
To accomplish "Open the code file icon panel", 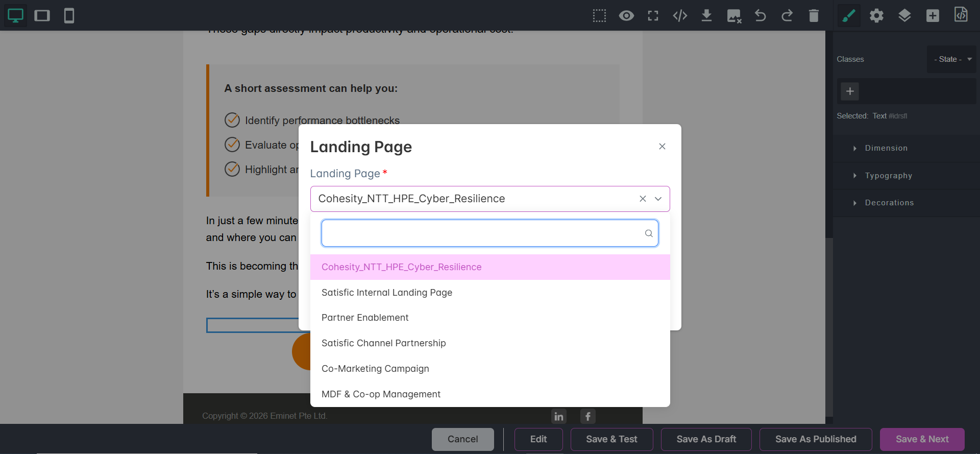I will click(x=961, y=15).
